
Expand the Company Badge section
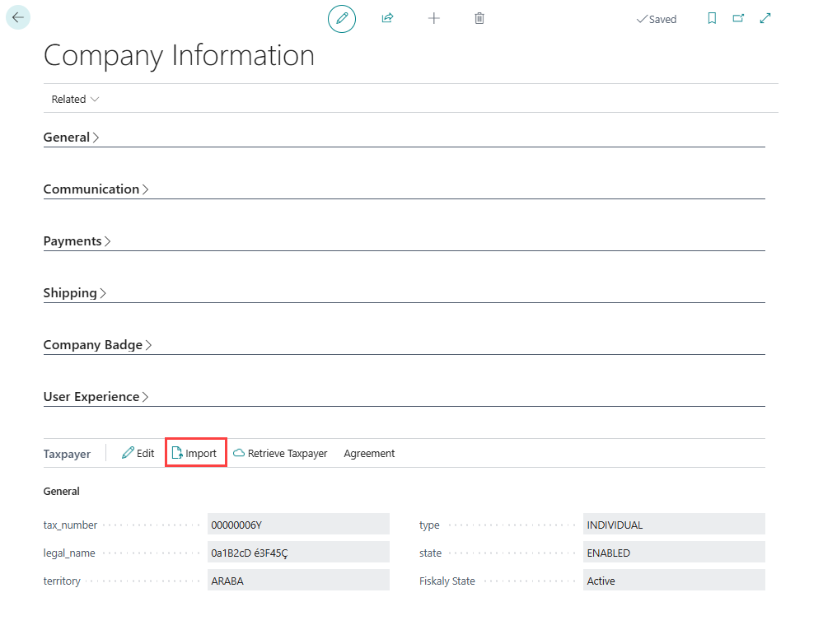97,345
